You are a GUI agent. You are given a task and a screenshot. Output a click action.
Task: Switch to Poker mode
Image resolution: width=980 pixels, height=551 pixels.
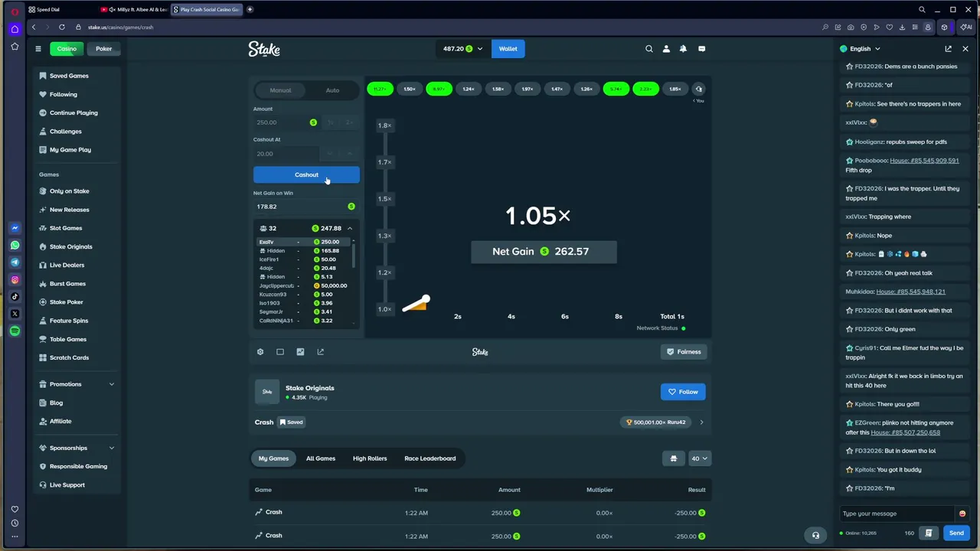pos(104,49)
